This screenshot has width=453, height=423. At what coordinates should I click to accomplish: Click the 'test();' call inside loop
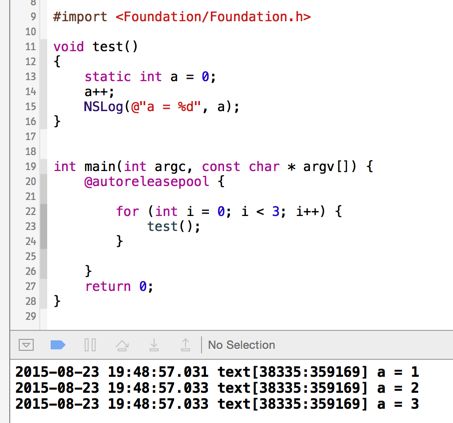coord(174,226)
